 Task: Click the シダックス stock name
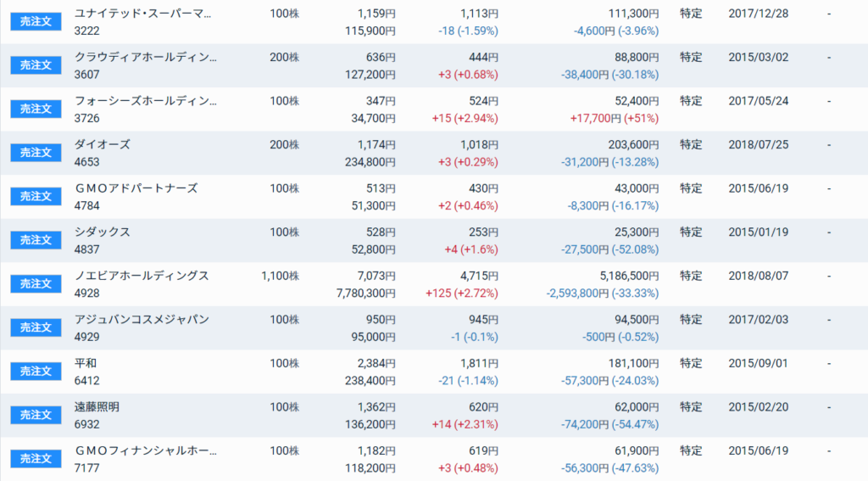pos(103,232)
